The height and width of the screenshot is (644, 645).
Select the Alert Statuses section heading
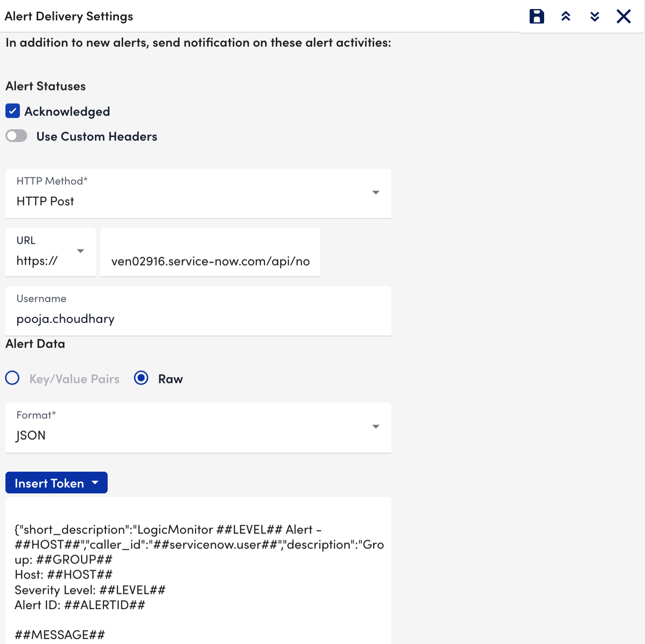(x=45, y=86)
